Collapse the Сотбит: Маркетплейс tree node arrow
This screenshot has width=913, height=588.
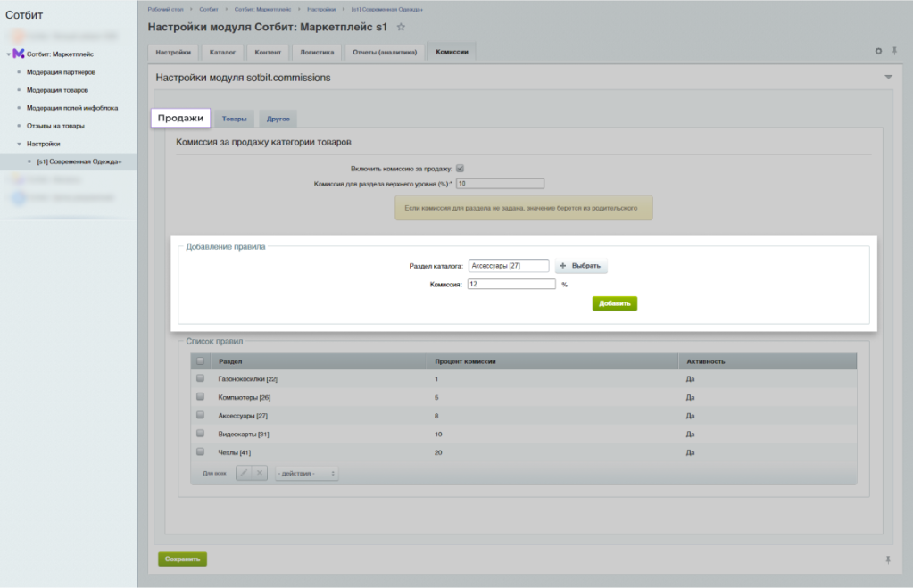pos(8,54)
